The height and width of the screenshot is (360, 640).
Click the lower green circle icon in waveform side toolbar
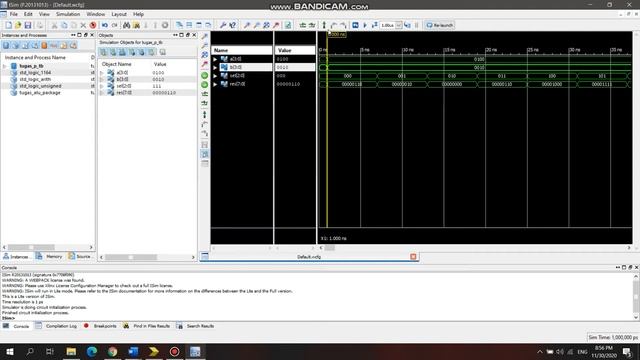click(x=205, y=85)
